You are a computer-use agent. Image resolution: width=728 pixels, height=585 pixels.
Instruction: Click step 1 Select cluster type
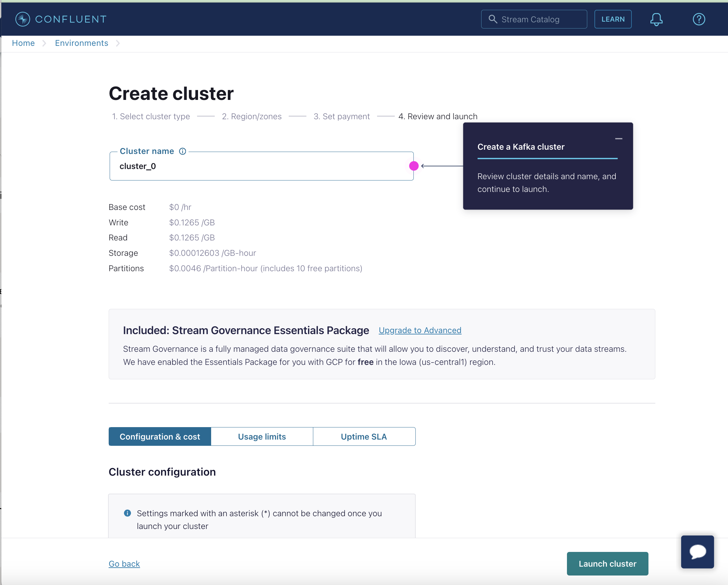pyautogui.click(x=151, y=116)
